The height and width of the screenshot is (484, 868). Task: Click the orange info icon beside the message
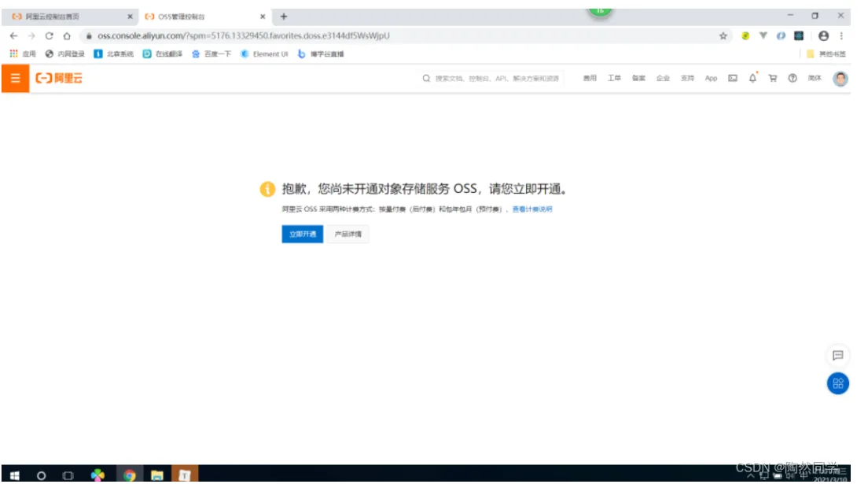tap(267, 189)
